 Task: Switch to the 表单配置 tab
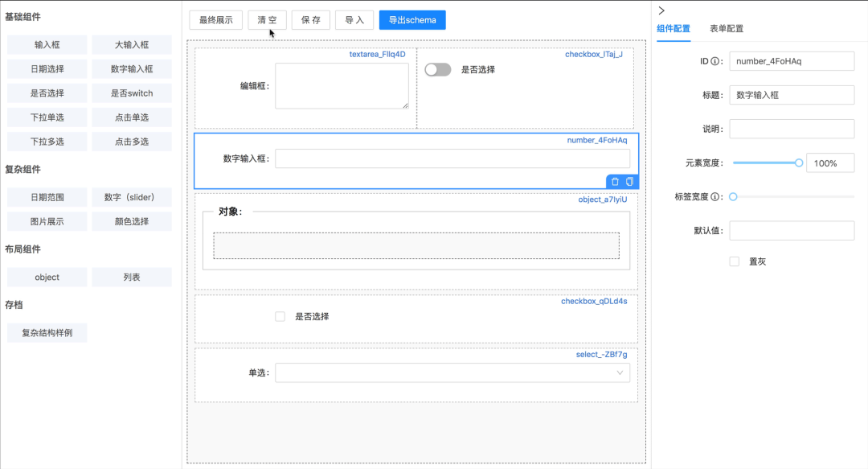coord(727,29)
